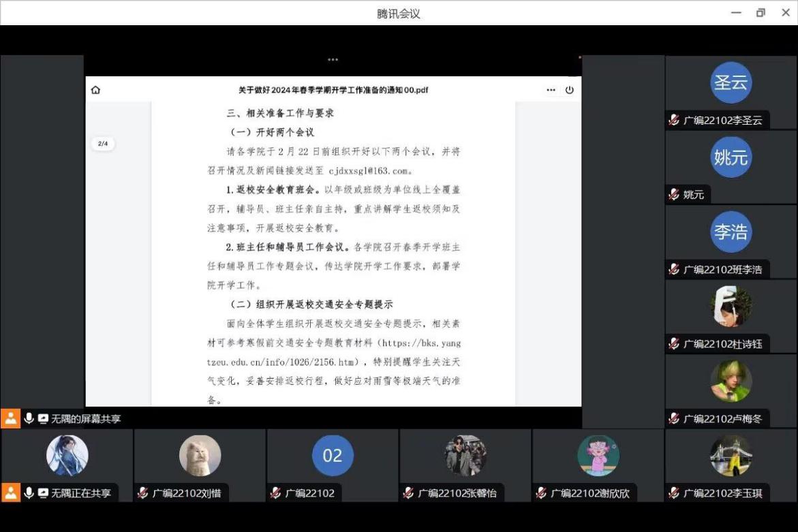Click muted microphone icon next to 姚元
Screen dimensions: 798x532
(674, 195)
